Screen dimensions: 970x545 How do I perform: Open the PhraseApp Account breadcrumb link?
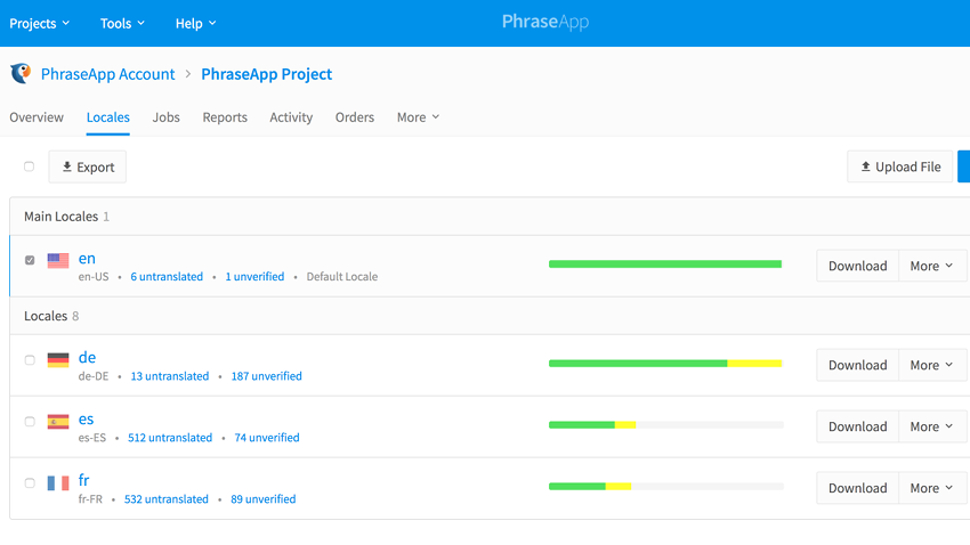point(108,74)
